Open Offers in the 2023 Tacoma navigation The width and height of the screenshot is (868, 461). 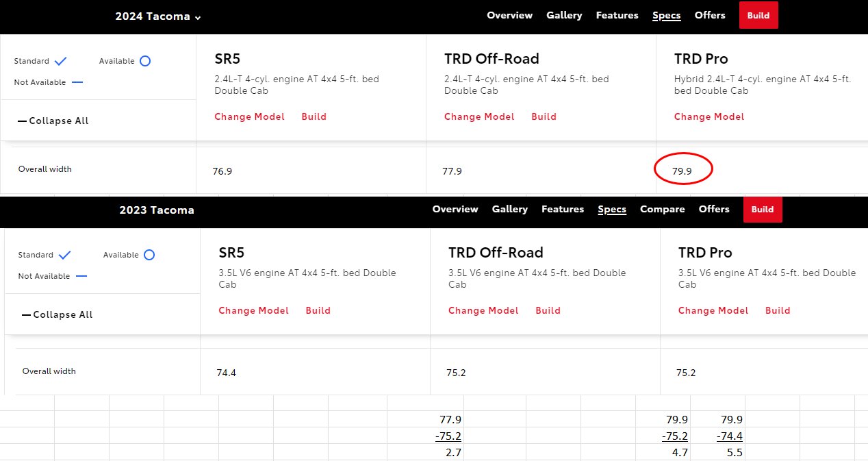click(x=714, y=209)
